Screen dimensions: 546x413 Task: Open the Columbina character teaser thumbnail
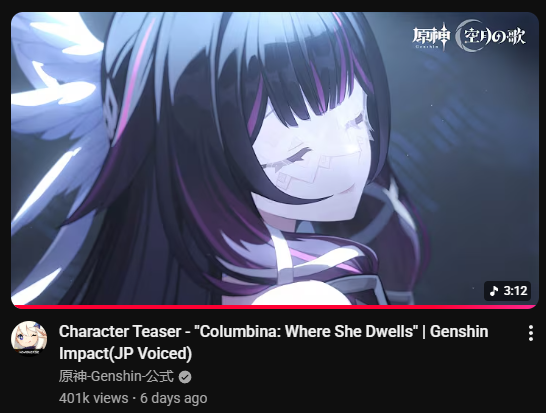(275, 159)
